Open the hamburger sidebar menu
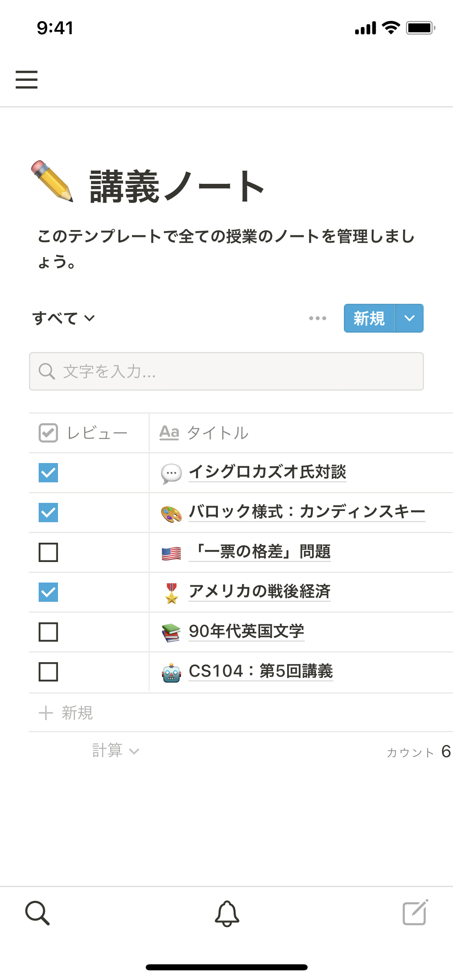Viewport: 453px width, 980px height. [x=27, y=79]
